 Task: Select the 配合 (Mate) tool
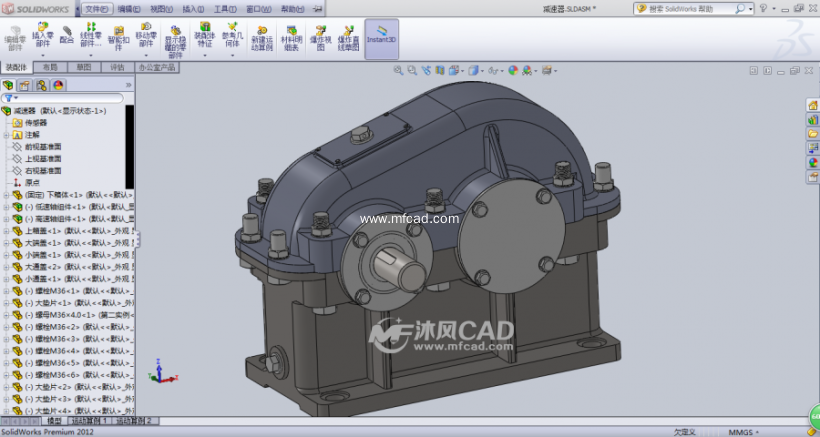[66, 36]
